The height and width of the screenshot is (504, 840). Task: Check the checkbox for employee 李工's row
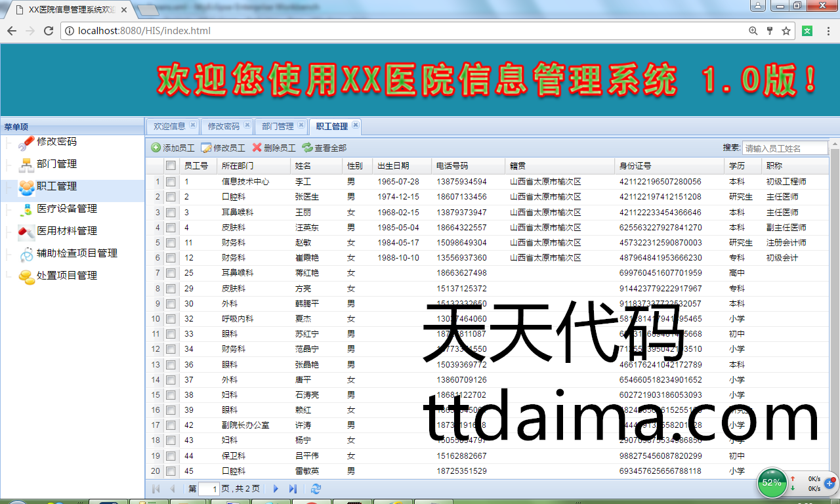pyautogui.click(x=171, y=182)
